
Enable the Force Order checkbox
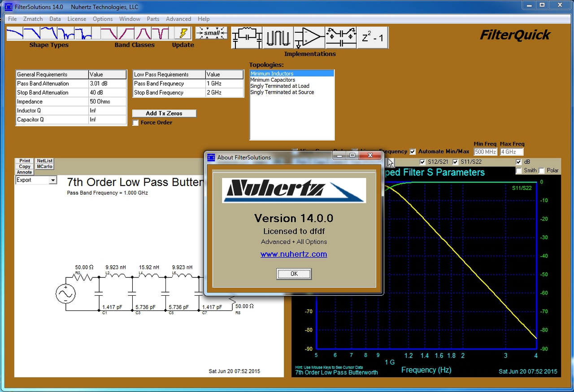tap(135, 123)
